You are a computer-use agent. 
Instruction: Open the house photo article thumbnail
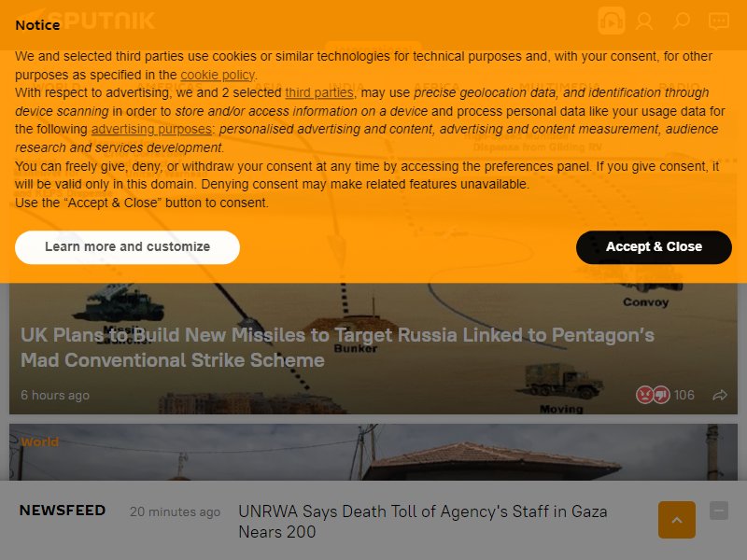373,452
